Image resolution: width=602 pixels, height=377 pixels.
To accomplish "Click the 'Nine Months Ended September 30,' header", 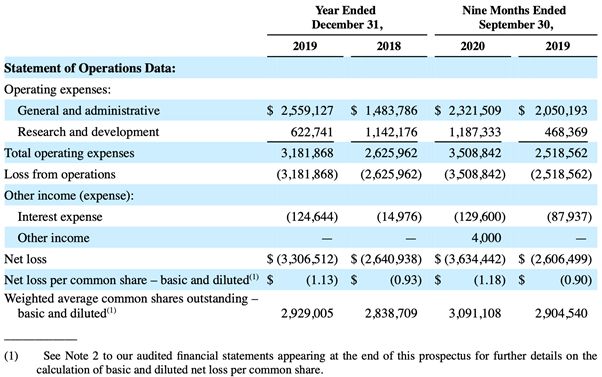I will [514, 17].
